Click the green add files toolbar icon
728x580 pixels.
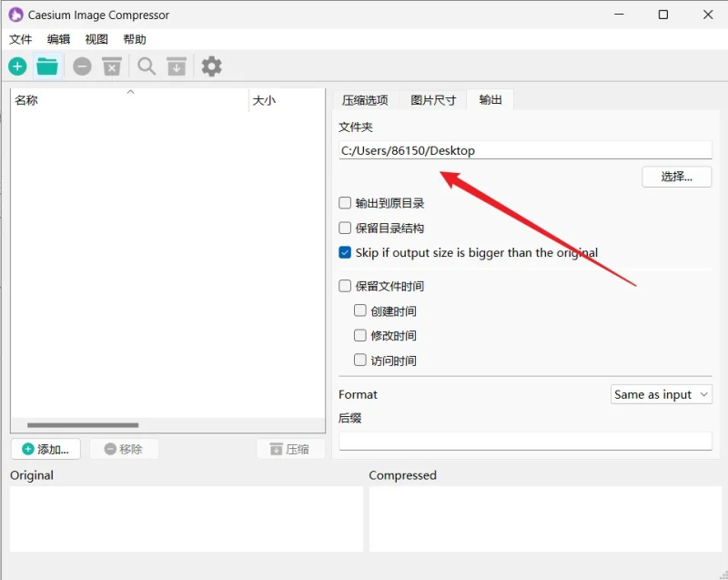click(17, 66)
